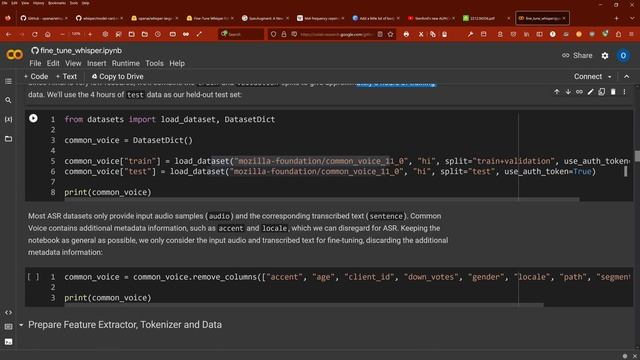The height and width of the screenshot is (360, 640).
Task: Open the Files panel folder icon
Action: click(x=8, y=139)
